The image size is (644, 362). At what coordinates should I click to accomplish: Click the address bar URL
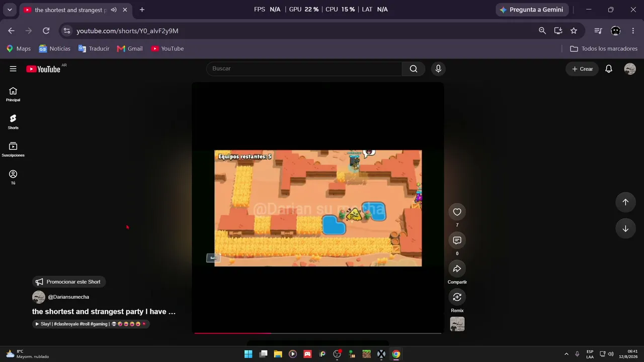click(x=127, y=31)
